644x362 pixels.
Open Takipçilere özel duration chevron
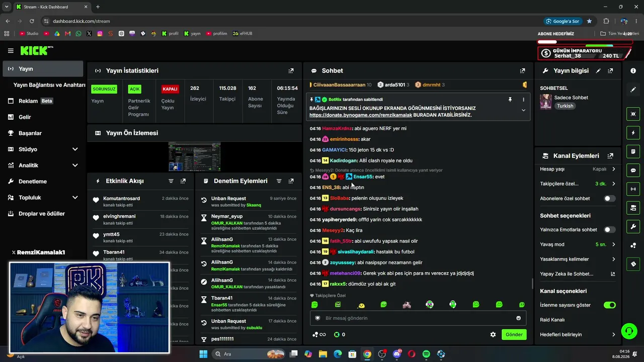coord(613,184)
